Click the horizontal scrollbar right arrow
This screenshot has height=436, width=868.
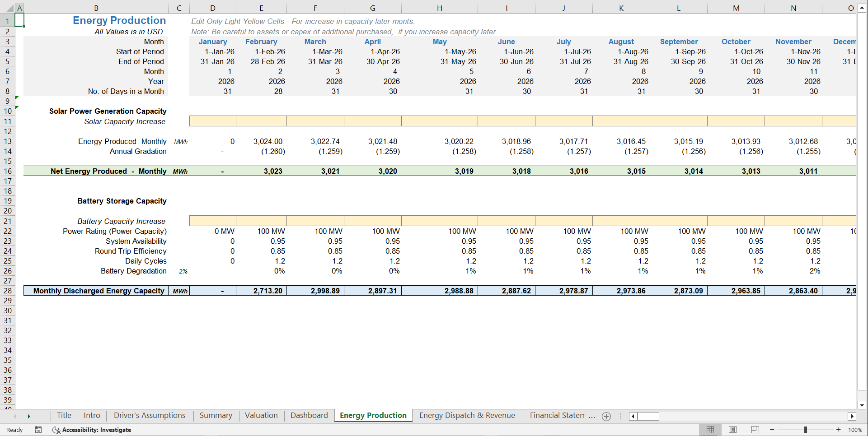pyautogui.click(x=853, y=416)
